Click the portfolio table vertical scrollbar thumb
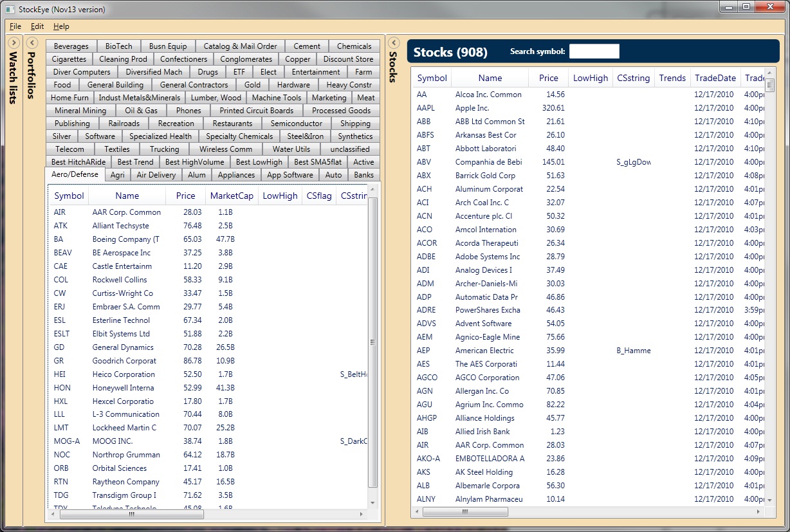Viewport: 790px width, 532px height. [372, 342]
